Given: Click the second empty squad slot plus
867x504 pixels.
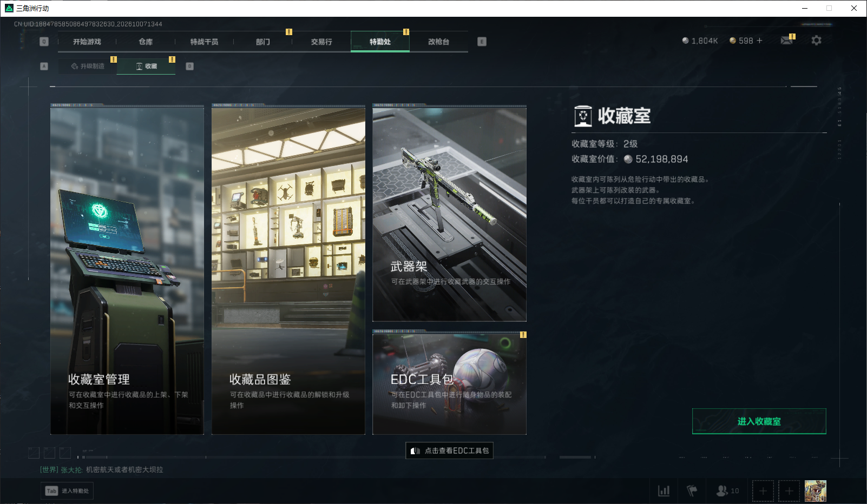Looking at the screenshot, I should pos(789,491).
